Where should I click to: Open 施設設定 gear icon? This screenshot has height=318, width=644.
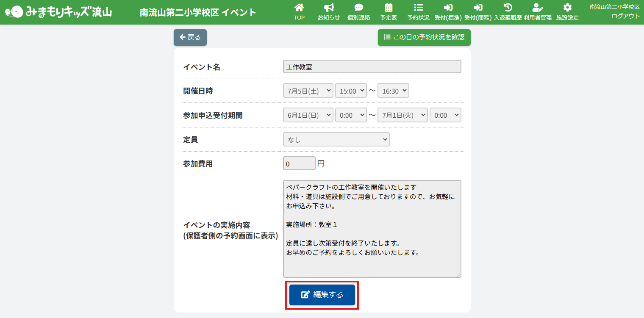(x=567, y=8)
